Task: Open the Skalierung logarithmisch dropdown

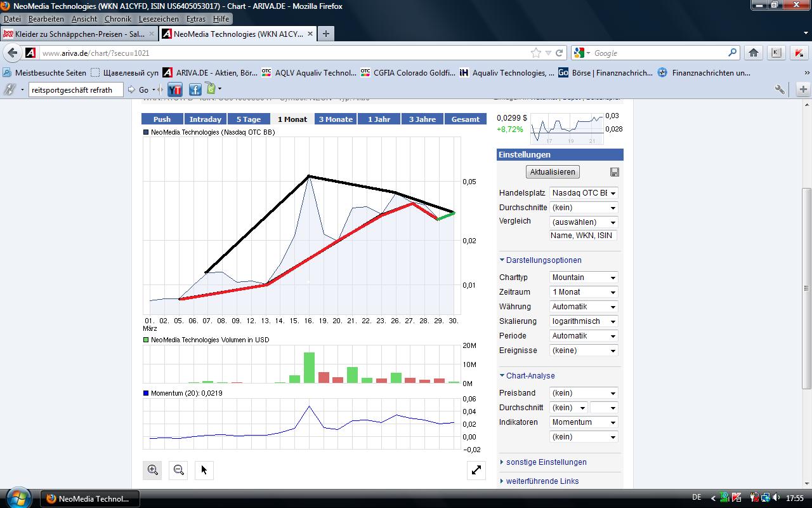Action: [x=584, y=321]
